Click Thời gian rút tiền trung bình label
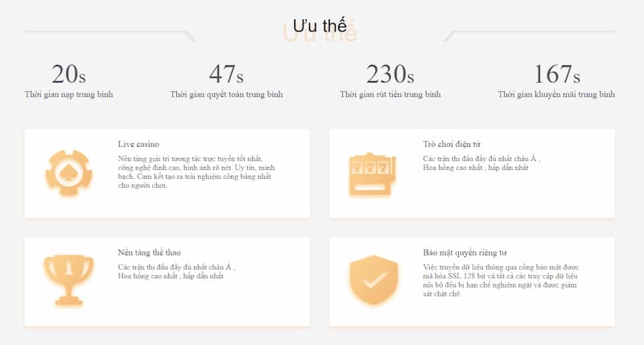 tap(390, 95)
